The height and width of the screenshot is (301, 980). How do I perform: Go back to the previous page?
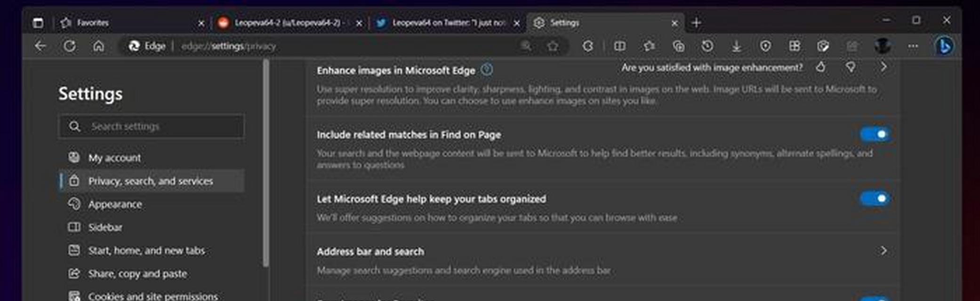[x=41, y=46]
